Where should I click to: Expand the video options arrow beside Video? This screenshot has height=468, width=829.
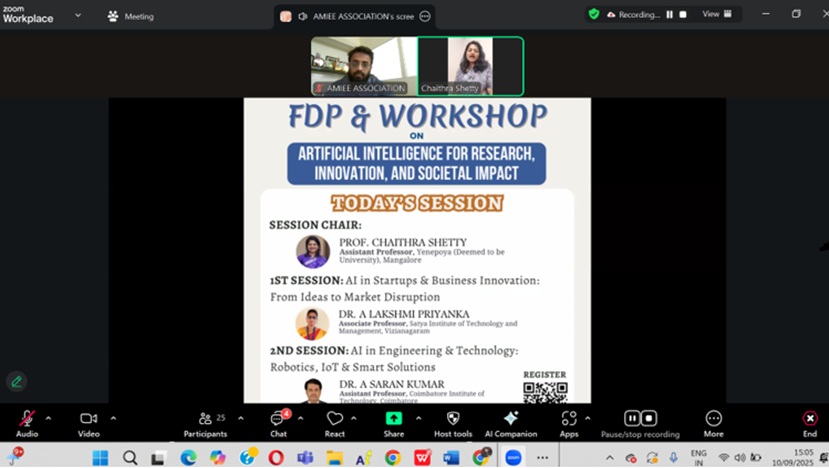tap(113, 418)
